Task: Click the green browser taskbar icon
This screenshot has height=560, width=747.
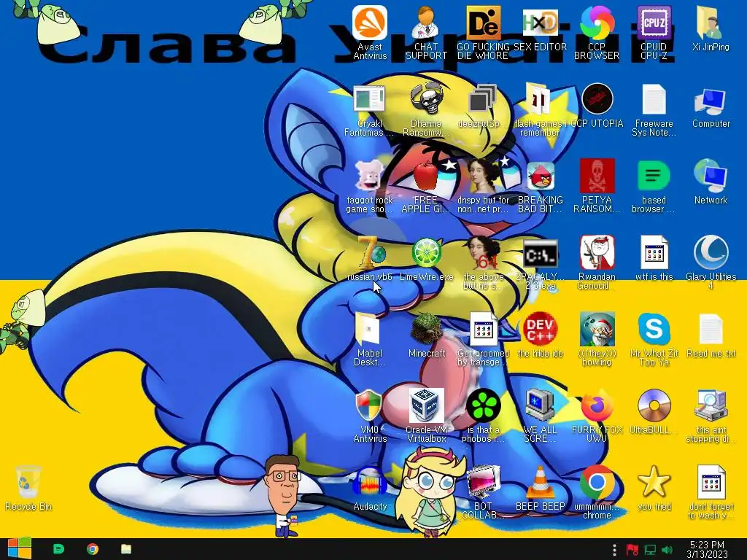Action: coord(58,549)
